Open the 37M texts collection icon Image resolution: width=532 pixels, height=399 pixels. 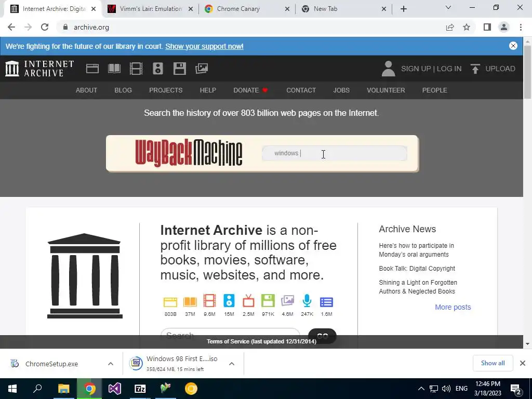190,302
